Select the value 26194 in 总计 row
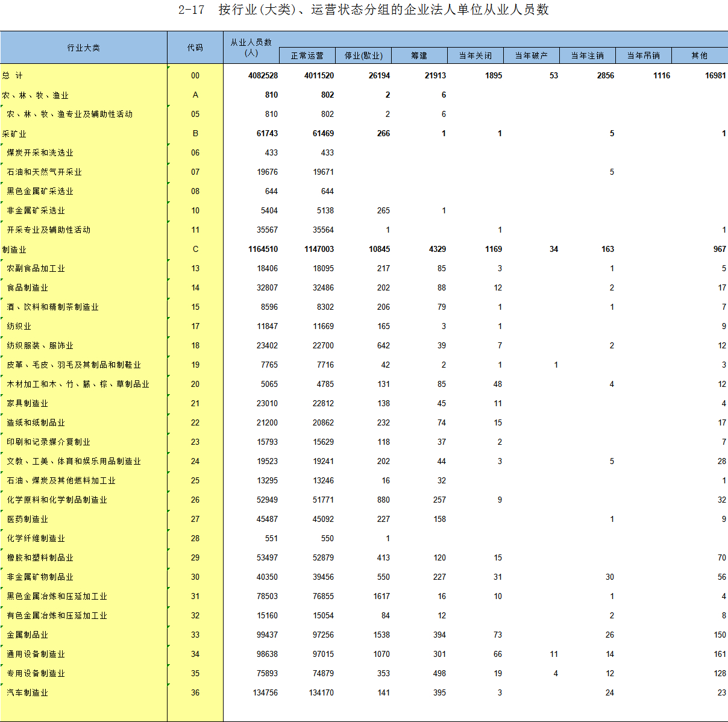The height and width of the screenshot is (722, 728). (379, 75)
